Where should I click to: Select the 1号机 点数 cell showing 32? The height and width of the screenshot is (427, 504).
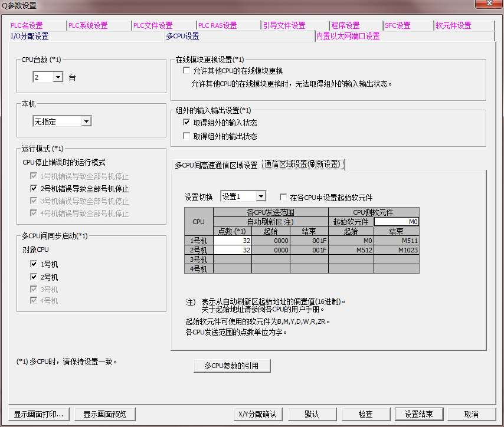[x=232, y=241]
